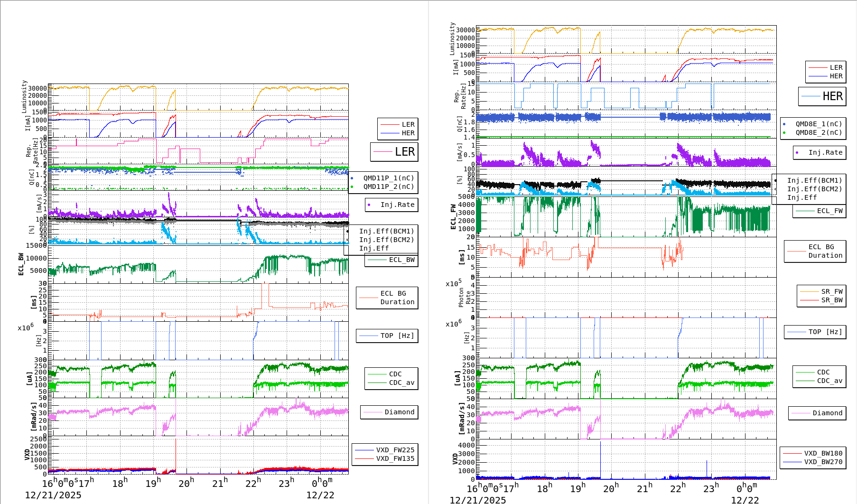Select QMD8E_1(nC) legend entry
Screen dimensions: 857x504
[x=812, y=124]
